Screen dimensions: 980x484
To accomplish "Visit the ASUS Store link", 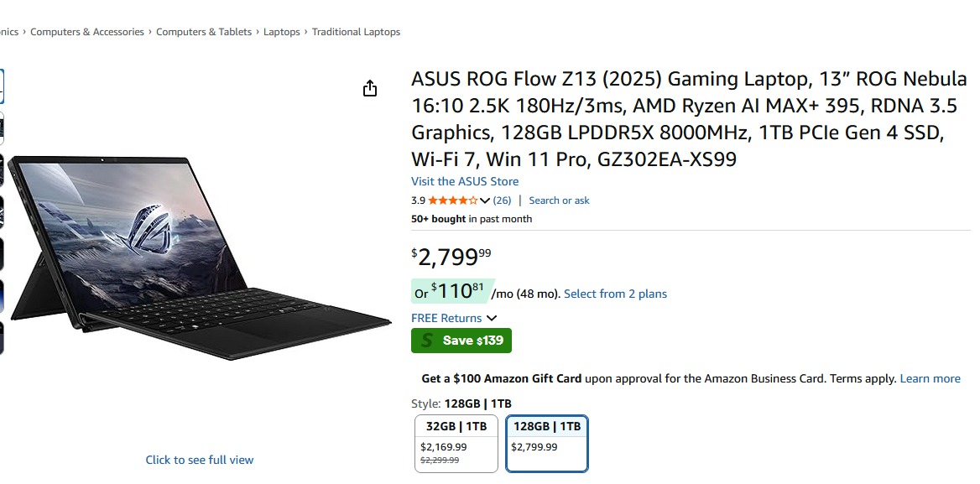I will [465, 181].
